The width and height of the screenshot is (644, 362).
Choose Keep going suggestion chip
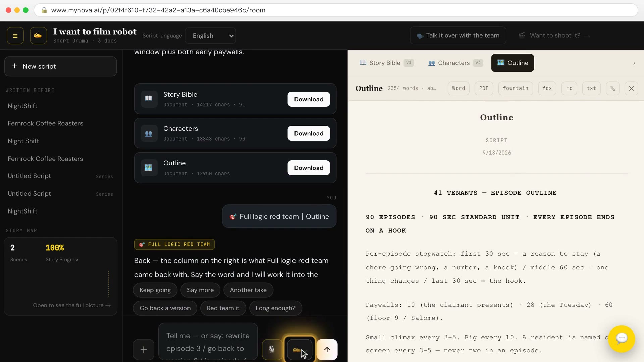155,290
